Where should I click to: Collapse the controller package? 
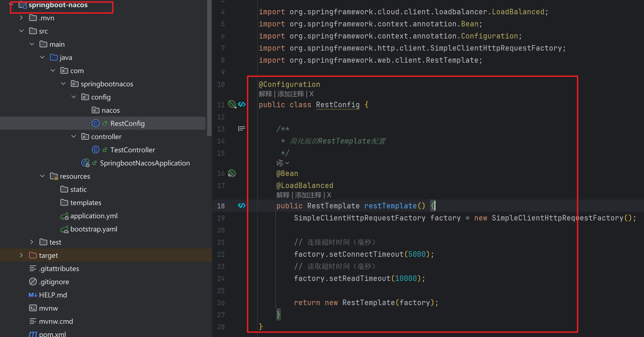pyautogui.click(x=74, y=137)
